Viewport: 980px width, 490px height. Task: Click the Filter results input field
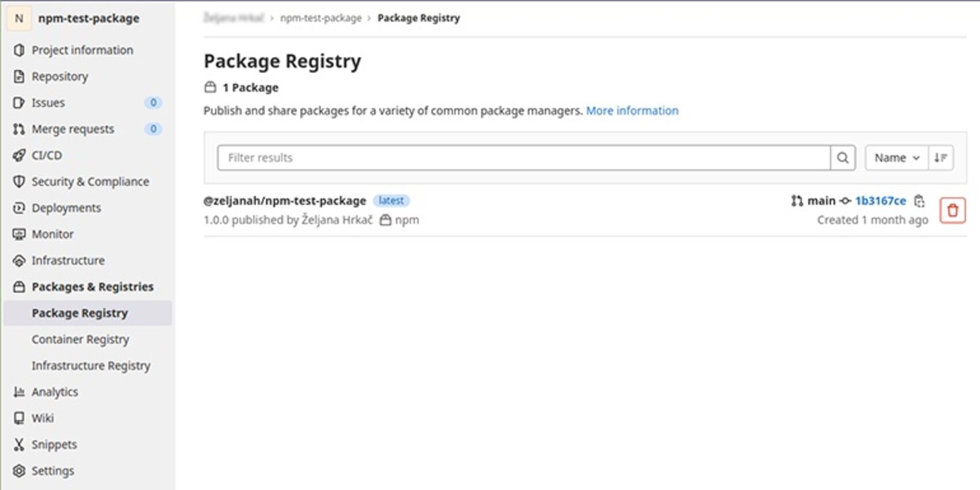tap(523, 158)
